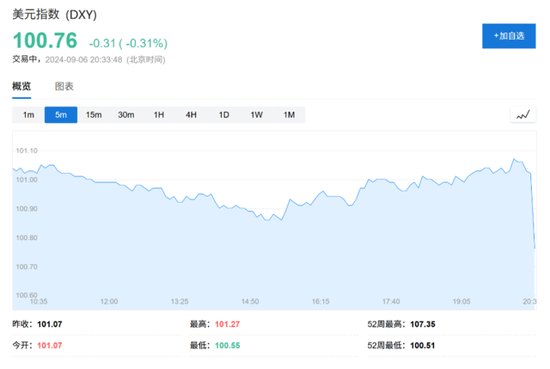
Task: Select the 1D daily interval
Action: click(224, 115)
